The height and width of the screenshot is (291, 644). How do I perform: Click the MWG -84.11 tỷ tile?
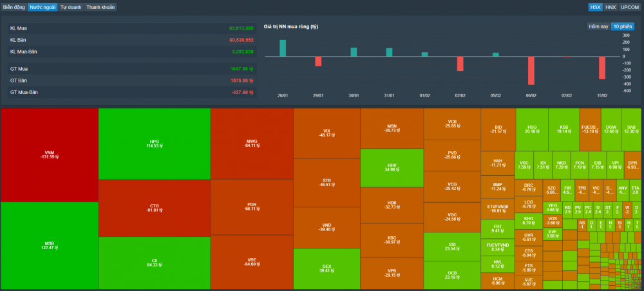pyautogui.click(x=252, y=144)
